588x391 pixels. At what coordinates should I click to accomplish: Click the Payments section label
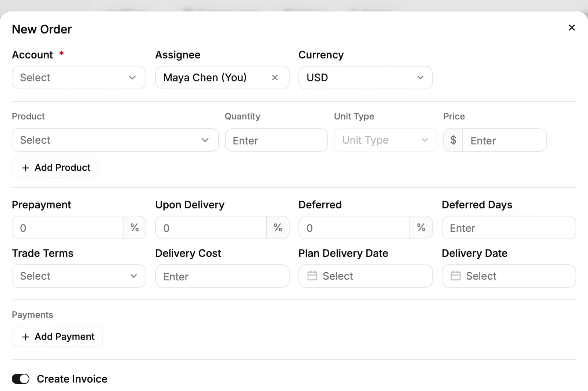[x=32, y=315]
